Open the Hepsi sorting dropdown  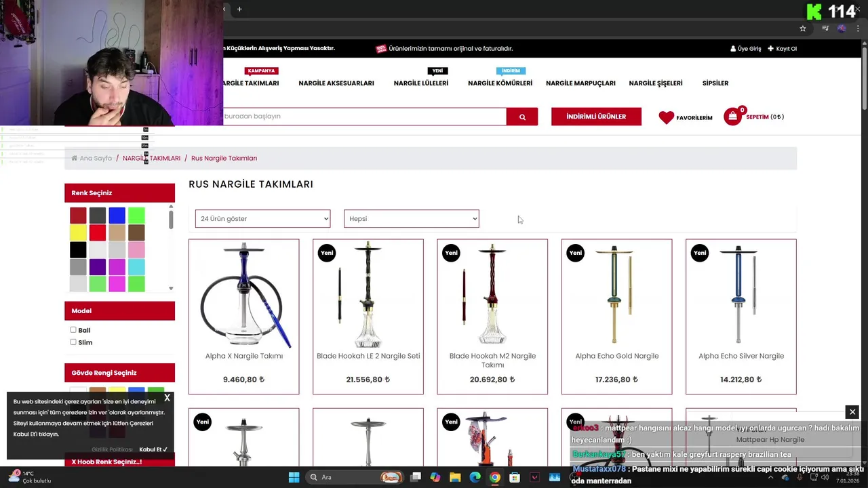(x=411, y=219)
